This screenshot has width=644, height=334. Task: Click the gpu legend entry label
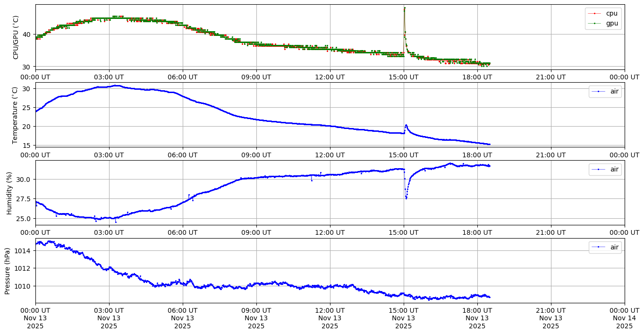click(x=612, y=23)
